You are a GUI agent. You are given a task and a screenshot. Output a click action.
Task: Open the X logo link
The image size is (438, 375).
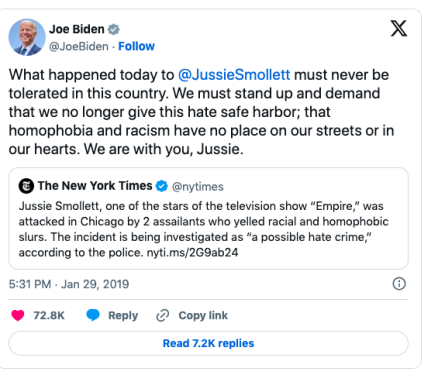[x=399, y=28]
